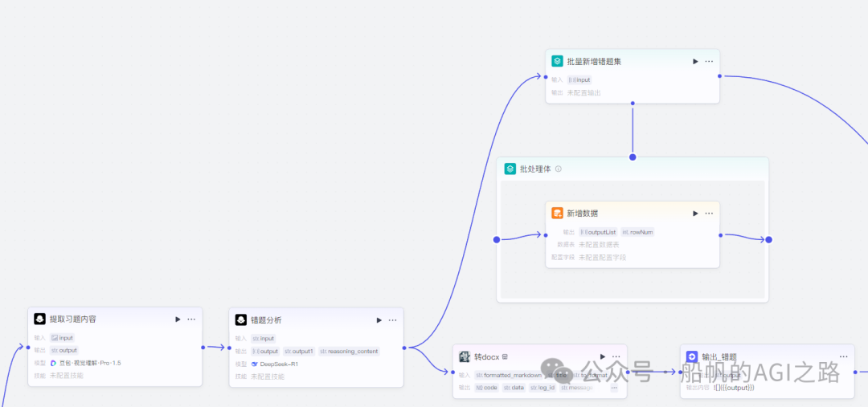Click the small badge icon beside 转docx title

(505, 356)
